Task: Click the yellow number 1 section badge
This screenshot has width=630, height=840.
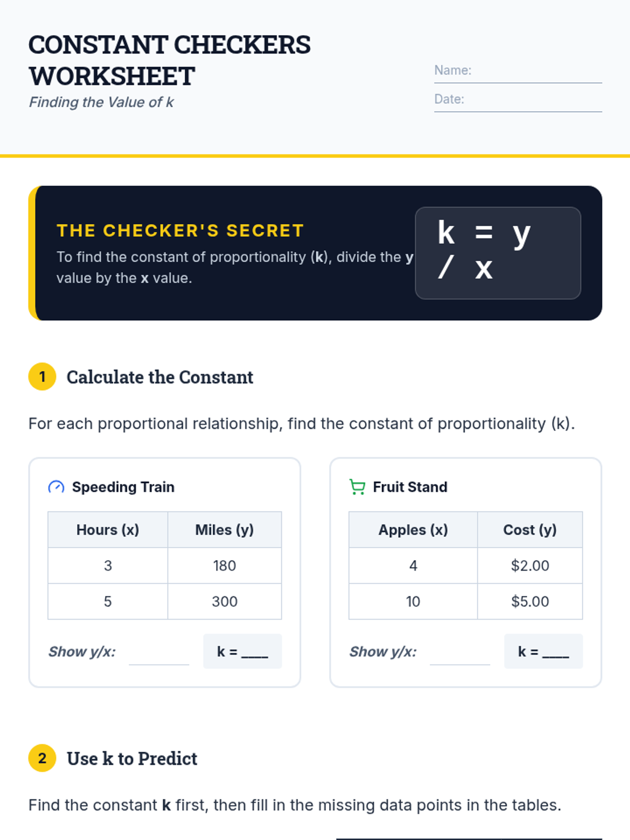Action: click(42, 377)
